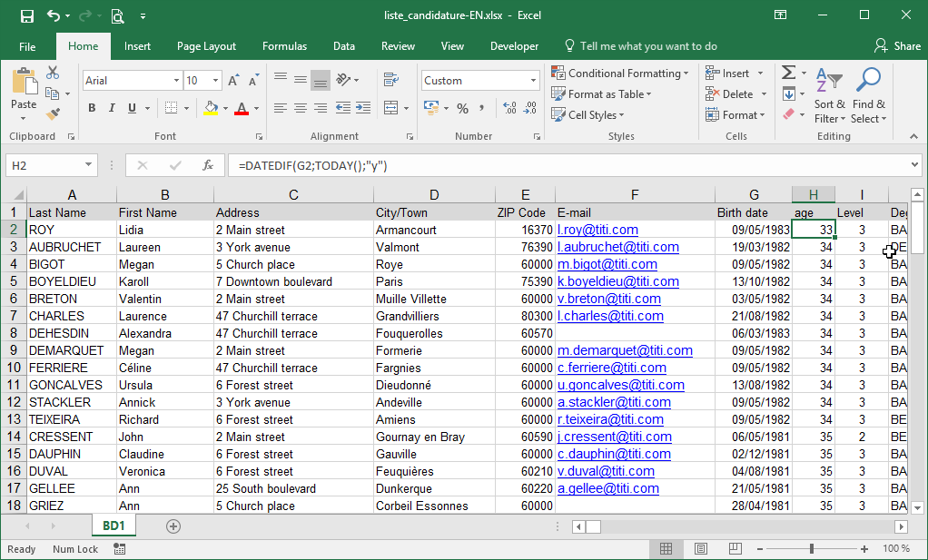The image size is (928, 560).
Task: Click the Cut scissors icon
Action: click(53, 73)
